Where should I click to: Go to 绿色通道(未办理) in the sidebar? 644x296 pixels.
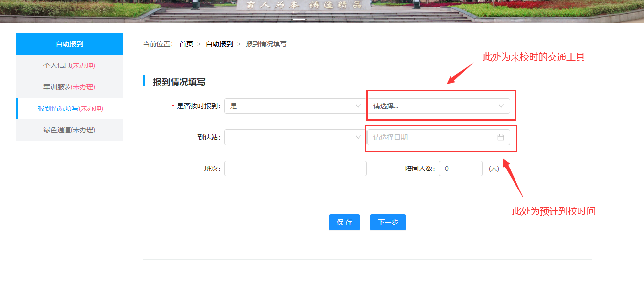click(x=69, y=130)
